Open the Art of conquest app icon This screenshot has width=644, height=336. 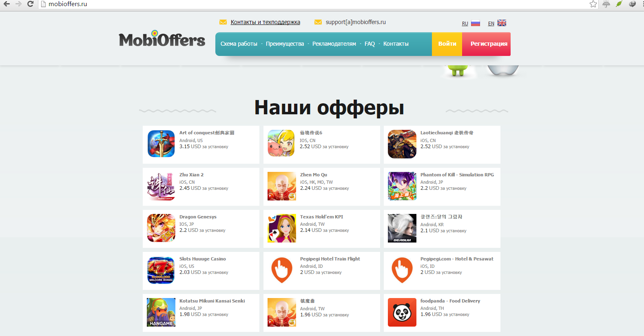(161, 144)
